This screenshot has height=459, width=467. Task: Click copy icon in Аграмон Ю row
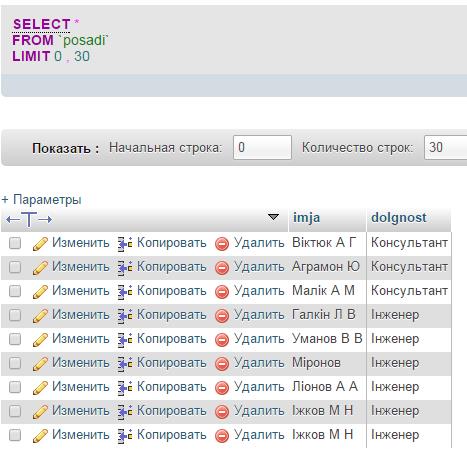125,268
